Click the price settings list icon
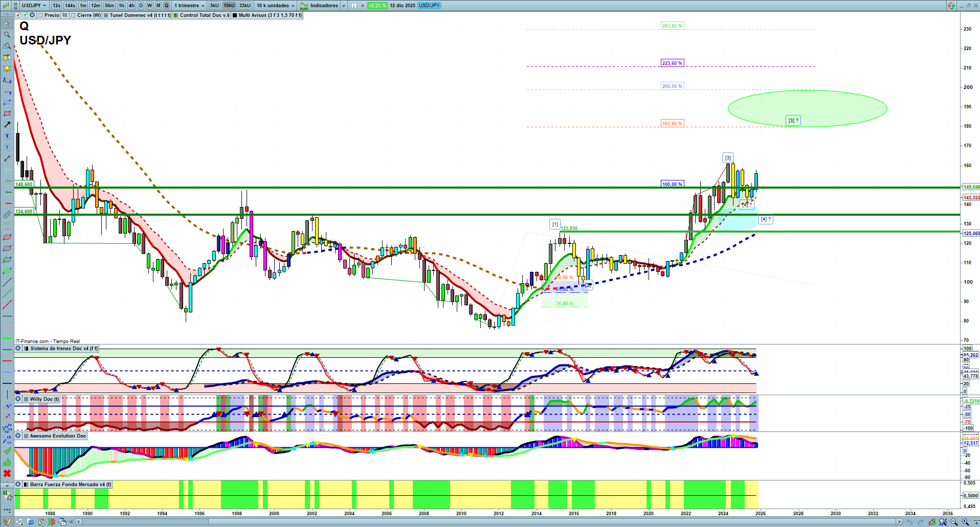Screen dimensions: 980x527 [65, 15]
